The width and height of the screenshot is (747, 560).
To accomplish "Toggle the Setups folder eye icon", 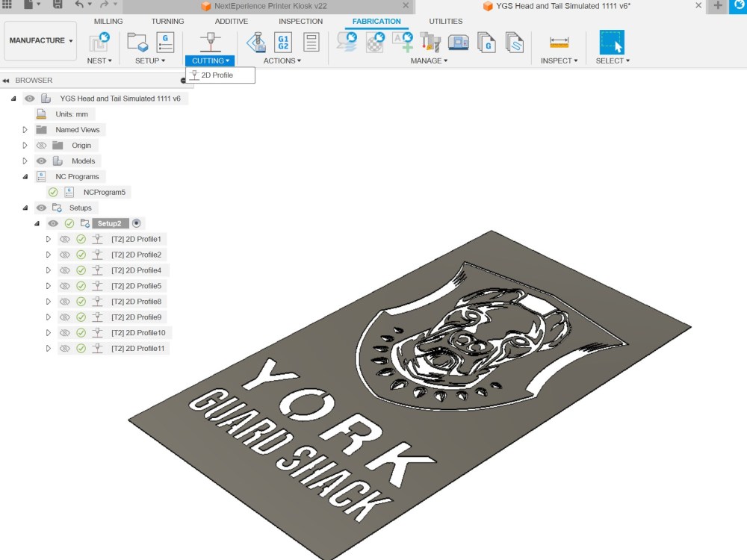I will [x=41, y=208].
